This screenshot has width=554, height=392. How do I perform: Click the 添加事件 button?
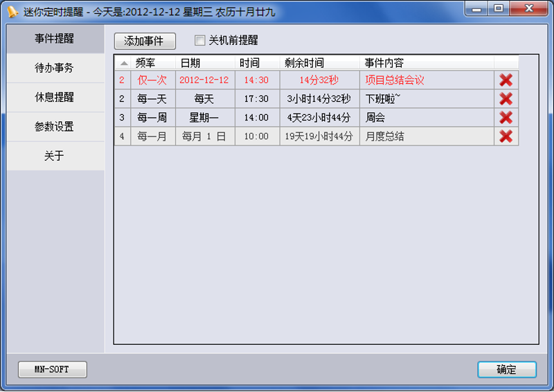(145, 41)
